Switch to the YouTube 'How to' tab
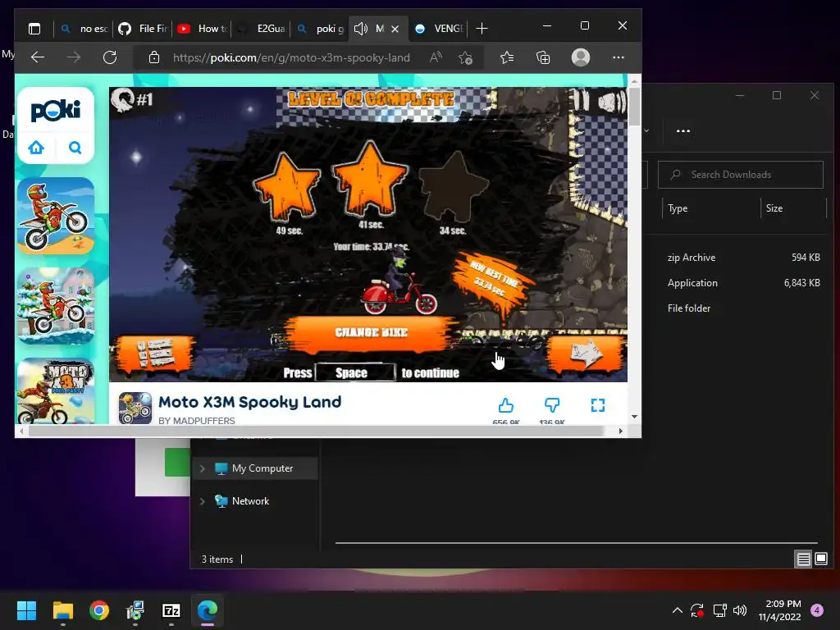Image resolution: width=840 pixels, height=630 pixels. tap(202, 29)
